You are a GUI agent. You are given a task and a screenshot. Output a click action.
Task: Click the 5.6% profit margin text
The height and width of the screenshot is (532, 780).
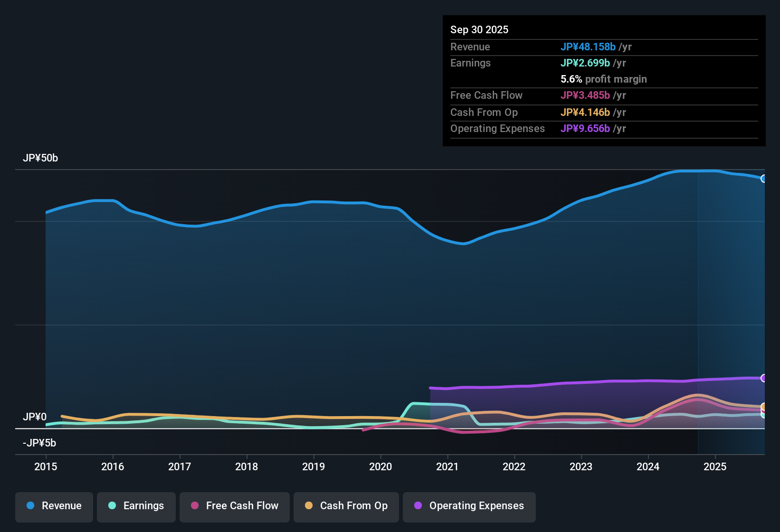click(x=603, y=79)
